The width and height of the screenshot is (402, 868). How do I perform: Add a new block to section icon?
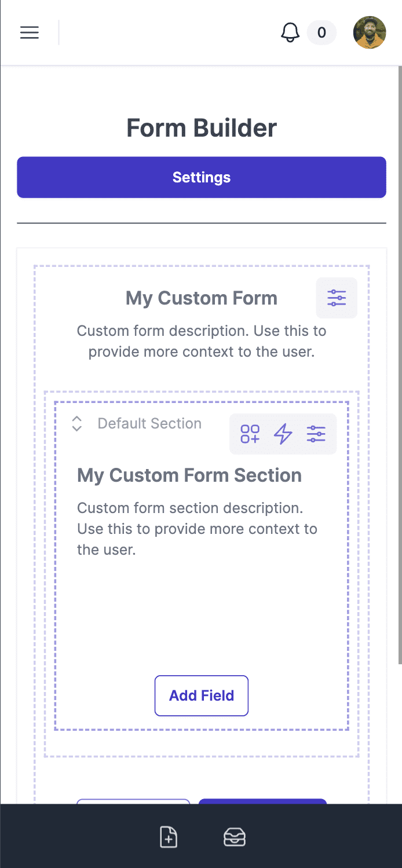[x=250, y=434]
